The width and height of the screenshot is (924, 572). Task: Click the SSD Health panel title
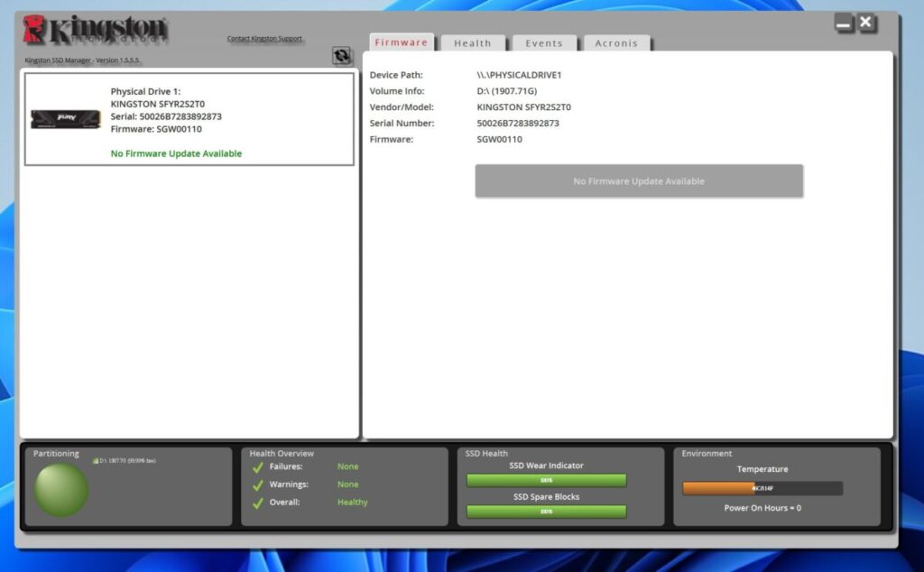tap(486, 453)
